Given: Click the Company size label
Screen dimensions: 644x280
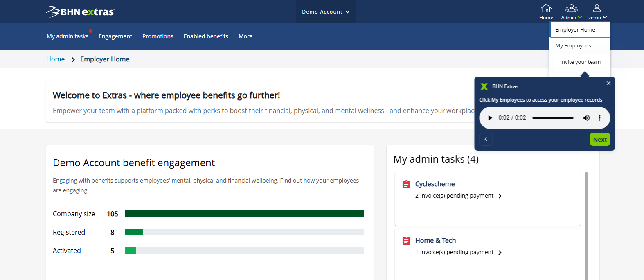Looking at the screenshot, I should click(x=74, y=214).
